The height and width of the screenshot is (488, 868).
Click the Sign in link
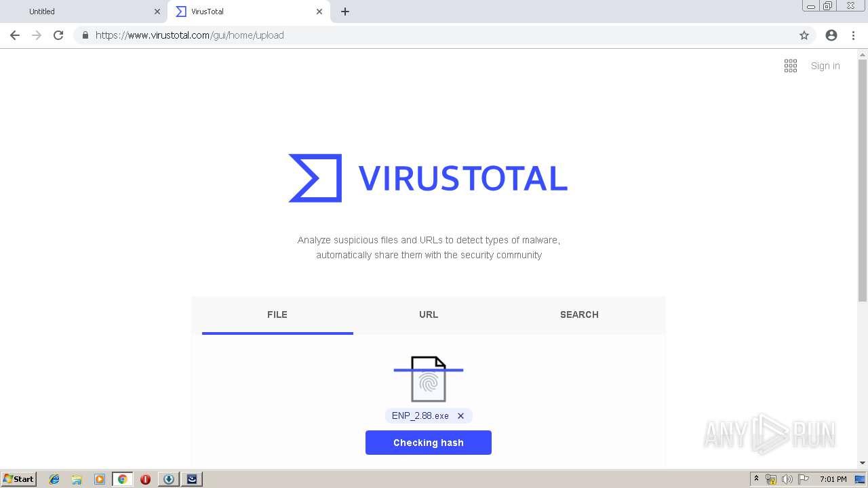click(825, 66)
